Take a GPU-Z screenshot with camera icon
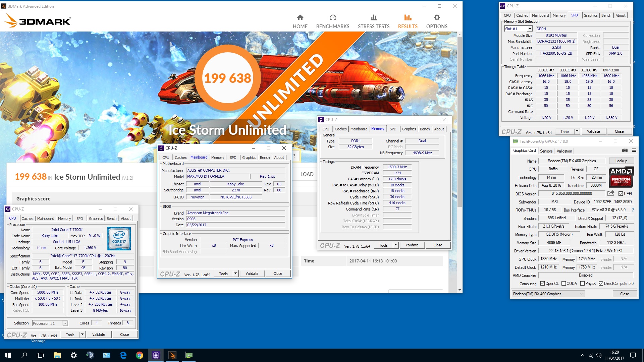The image size is (644, 362). (x=625, y=150)
